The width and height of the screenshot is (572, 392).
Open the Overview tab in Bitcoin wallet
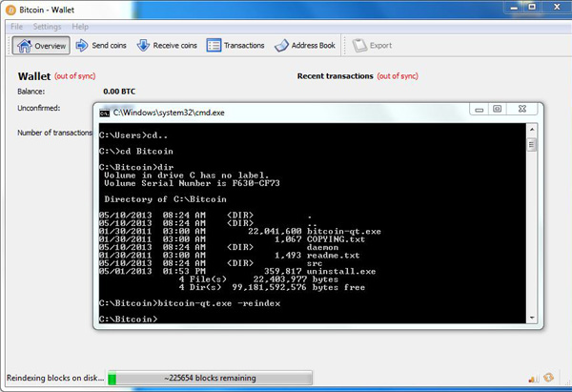coord(41,46)
